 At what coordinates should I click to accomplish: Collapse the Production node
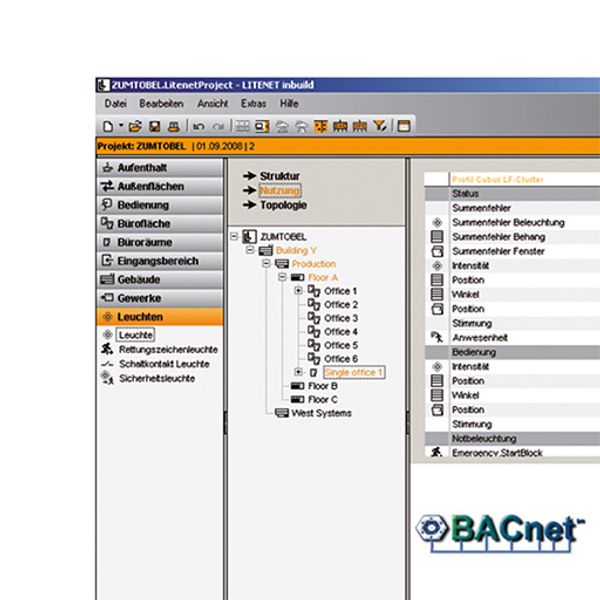[x=266, y=264]
